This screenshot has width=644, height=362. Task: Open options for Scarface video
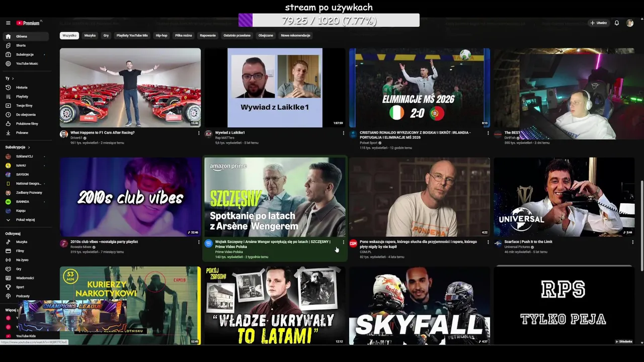tap(632, 242)
